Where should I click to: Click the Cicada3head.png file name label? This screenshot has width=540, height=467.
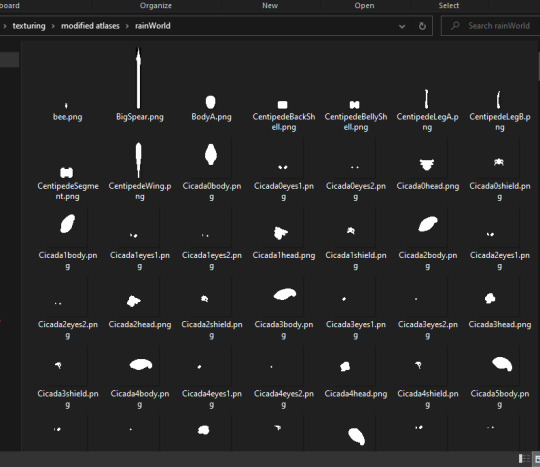pyautogui.click(x=500, y=325)
